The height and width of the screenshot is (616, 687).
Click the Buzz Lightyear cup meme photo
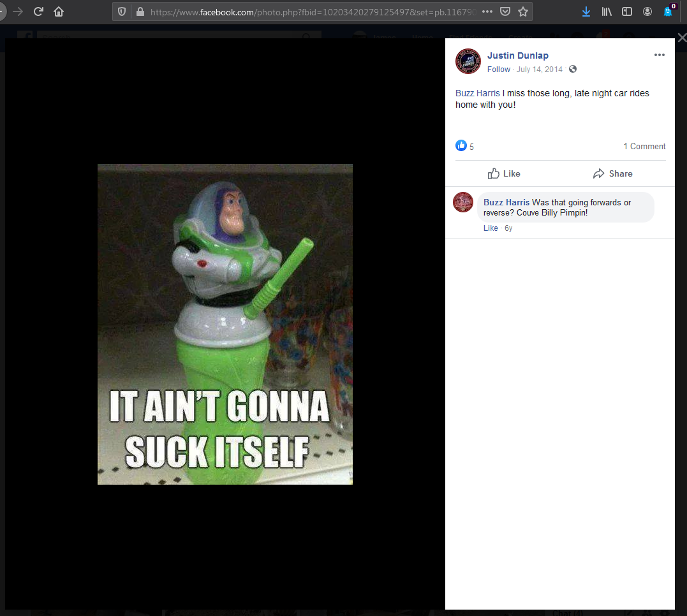tap(225, 324)
